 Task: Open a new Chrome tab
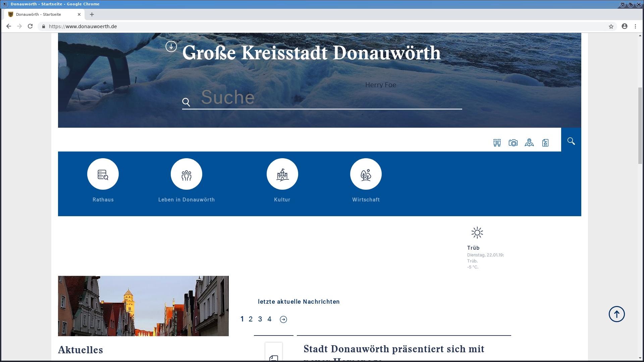92,14
